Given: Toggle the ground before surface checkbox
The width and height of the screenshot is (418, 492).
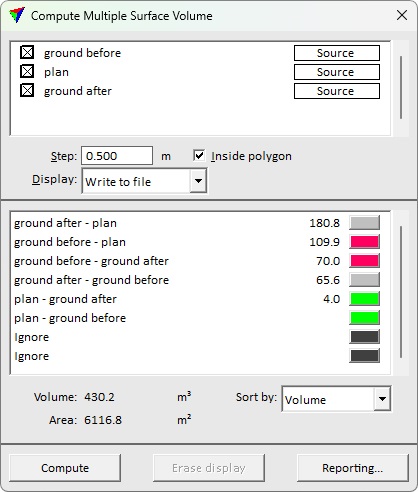Looking at the screenshot, I should (x=27, y=53).
